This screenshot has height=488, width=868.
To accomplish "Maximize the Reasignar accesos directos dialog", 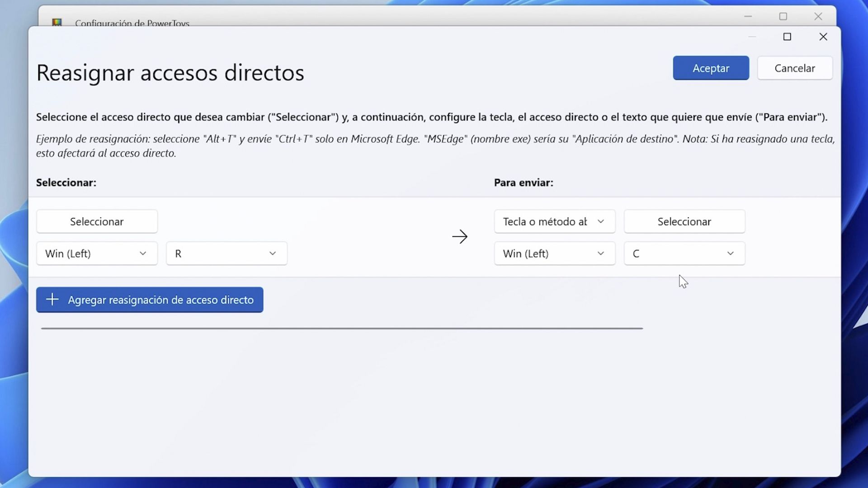I will (x=788, y=37).
